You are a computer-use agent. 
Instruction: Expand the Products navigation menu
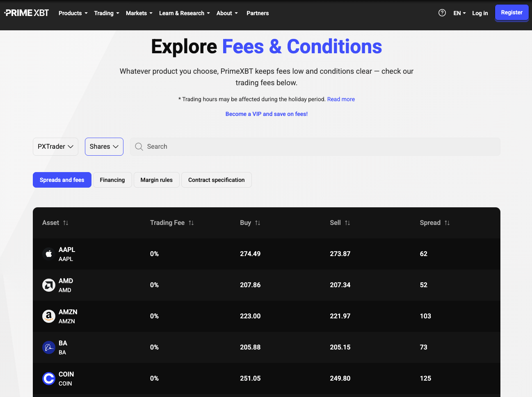(x=73, y=13)
